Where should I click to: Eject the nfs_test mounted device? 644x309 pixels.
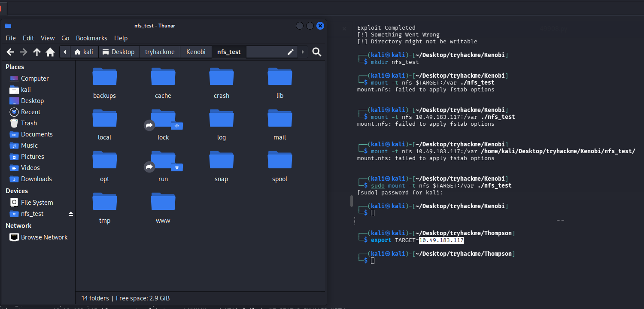tap(71, 214)
